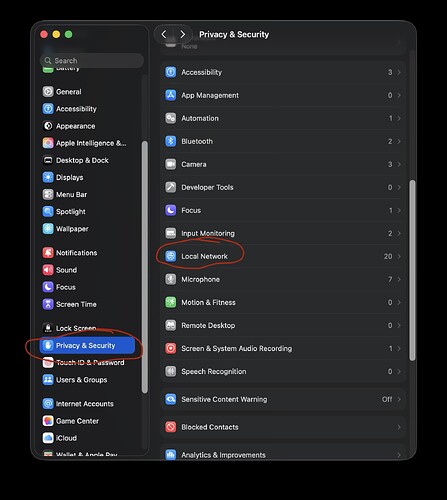
Task: Click the Developer Tools label
Action: 207,187
